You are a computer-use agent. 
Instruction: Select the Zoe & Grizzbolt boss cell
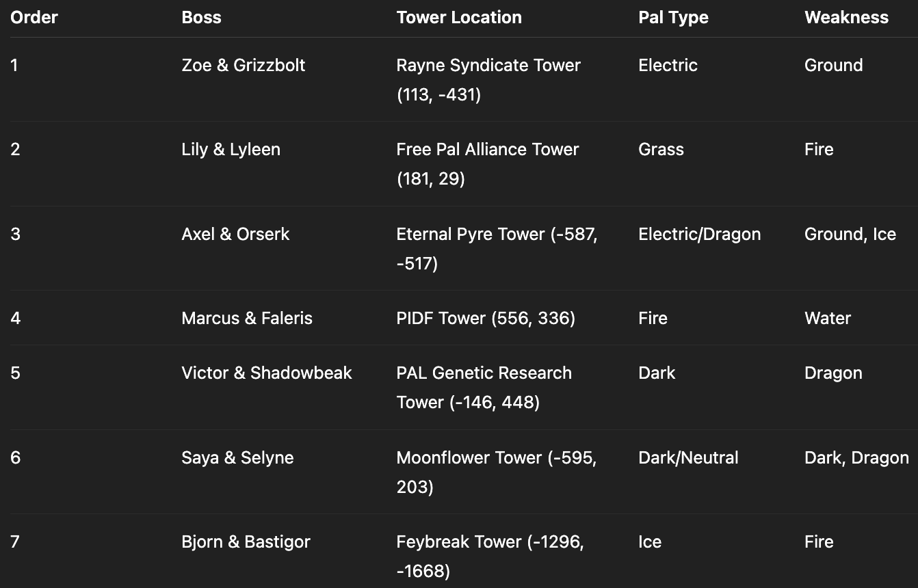[x=244, y=65]
